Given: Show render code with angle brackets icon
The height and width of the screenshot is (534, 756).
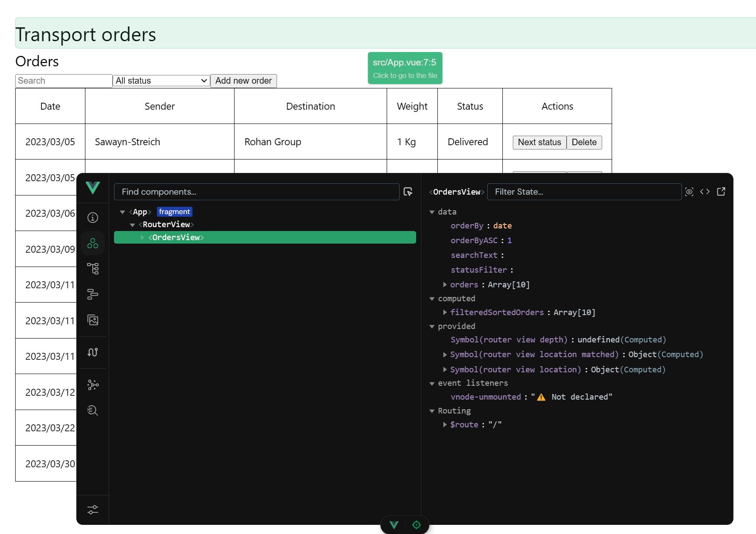Looking at the screenshot, I should point(705,192).
